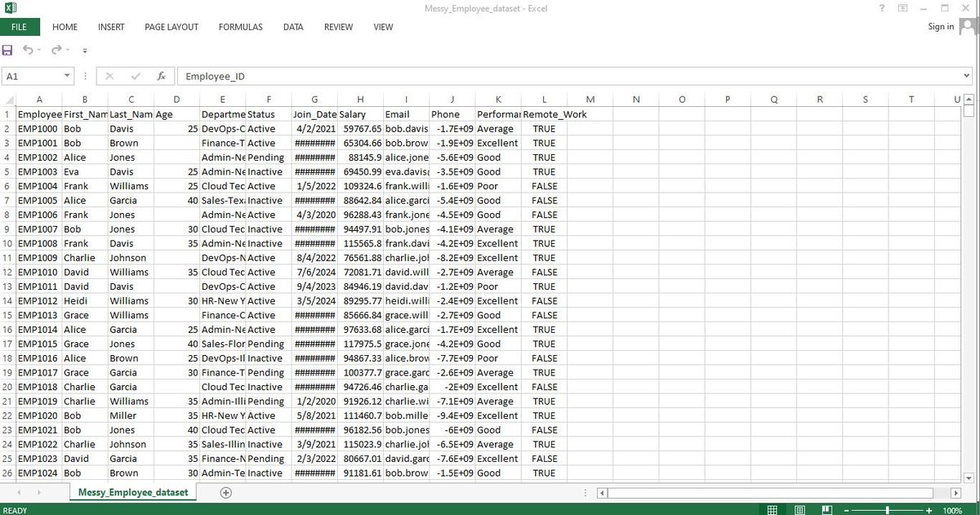Screen dimensions: 980x515
Task: Select salary cell 109324.6
Action: pos(360,186)
